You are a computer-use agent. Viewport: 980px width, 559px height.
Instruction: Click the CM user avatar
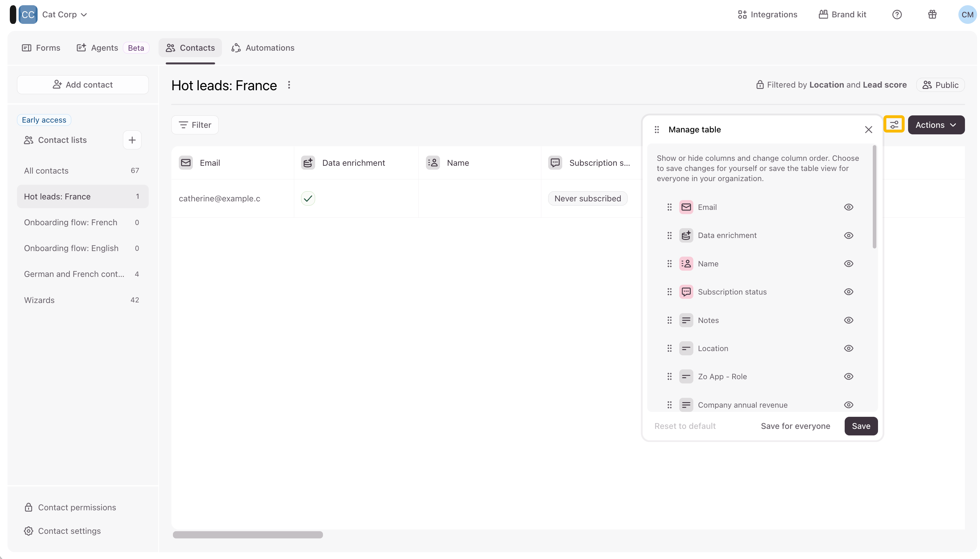(x=967, y=15)
